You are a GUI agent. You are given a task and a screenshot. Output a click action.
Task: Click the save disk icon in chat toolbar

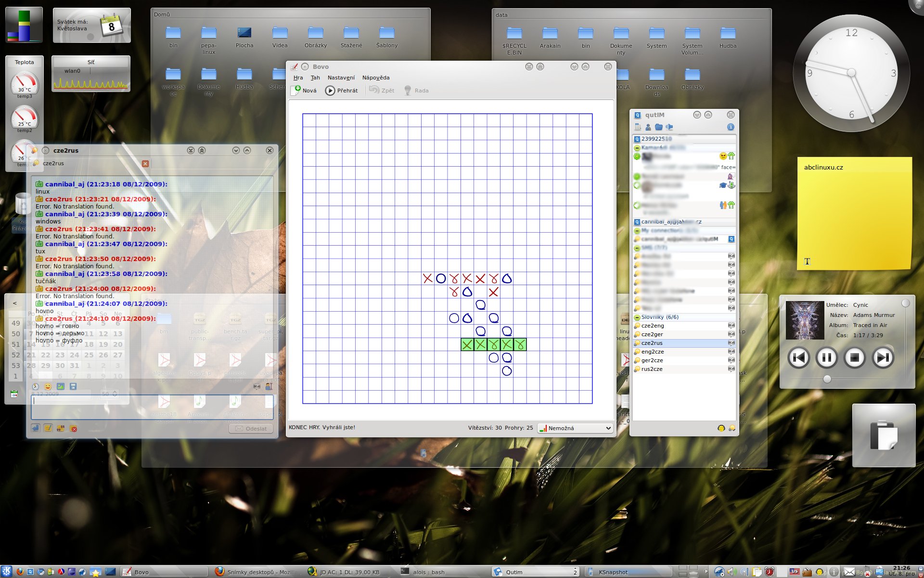coord(73,386)
